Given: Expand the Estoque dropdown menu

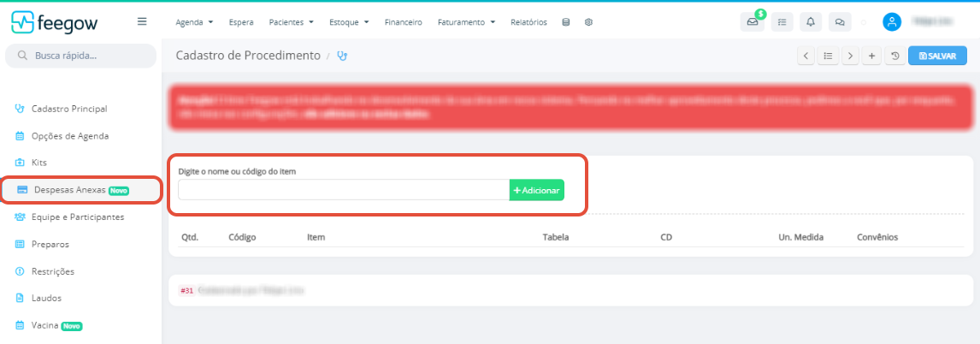Looking at the screenshot, I should click(349, 22).
